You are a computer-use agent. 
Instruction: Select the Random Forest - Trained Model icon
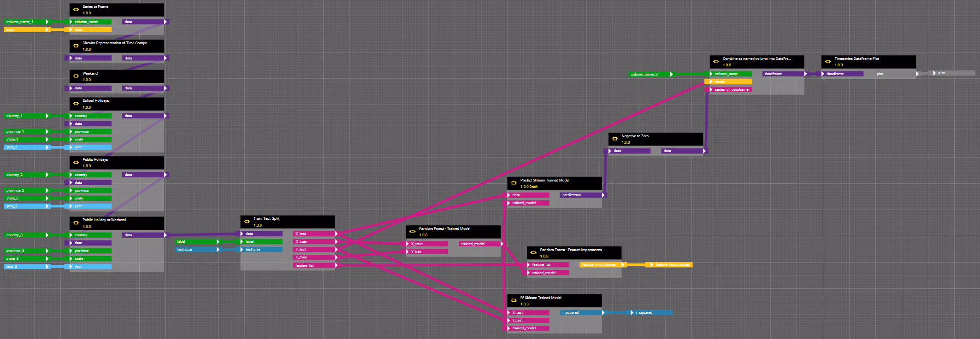413,232
